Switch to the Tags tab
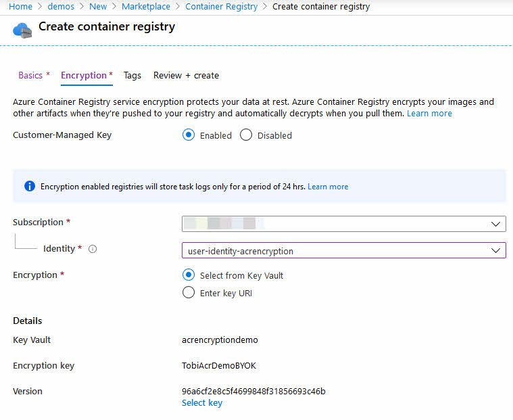 pos(132,76)
